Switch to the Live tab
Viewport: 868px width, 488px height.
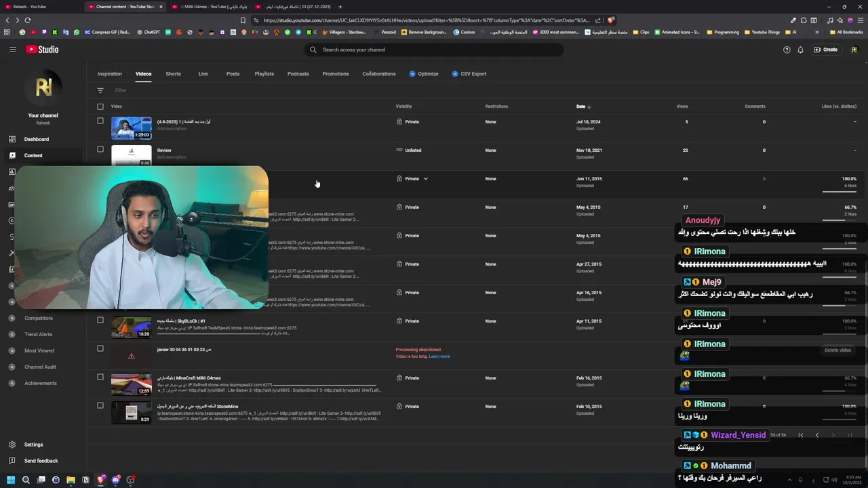click(203, 74)
